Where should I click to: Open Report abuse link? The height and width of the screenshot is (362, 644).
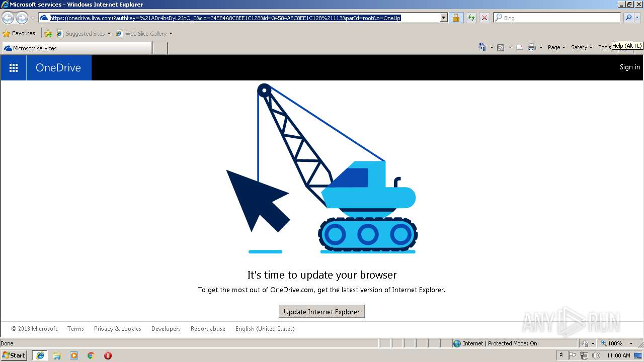(208, 329)
